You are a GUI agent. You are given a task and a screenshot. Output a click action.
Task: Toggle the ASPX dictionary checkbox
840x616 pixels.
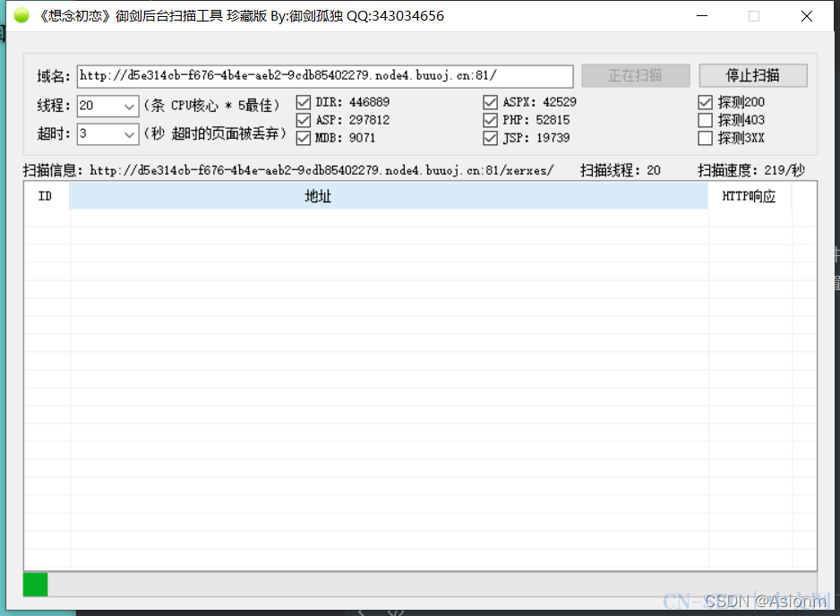pyautogui.click(x=490, y=102)
